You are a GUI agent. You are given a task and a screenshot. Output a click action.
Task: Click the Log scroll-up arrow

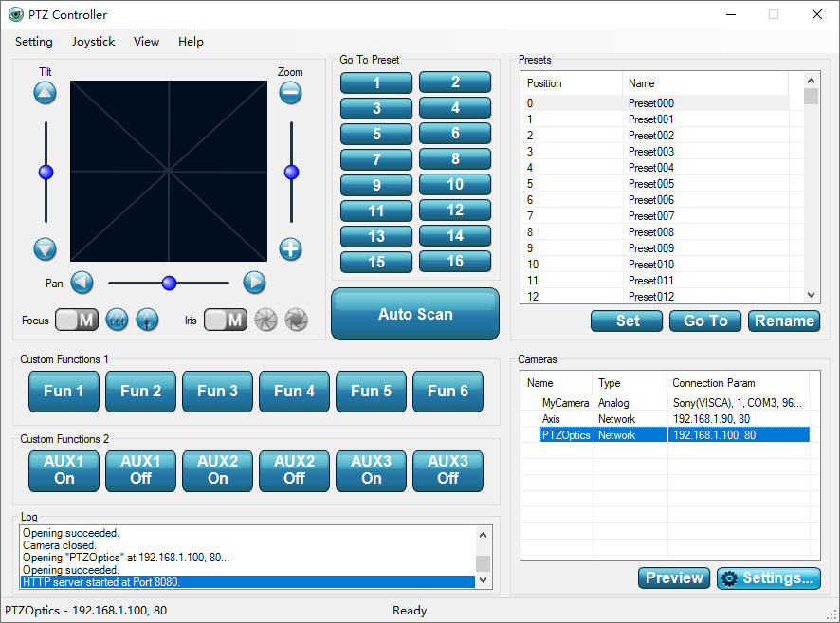click(x=484, y=535)
